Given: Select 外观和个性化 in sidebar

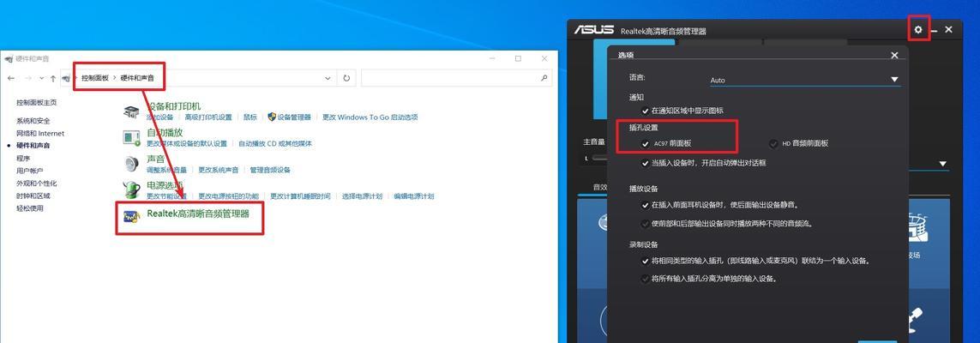Looking at the screenshot, I should [37, 184].
